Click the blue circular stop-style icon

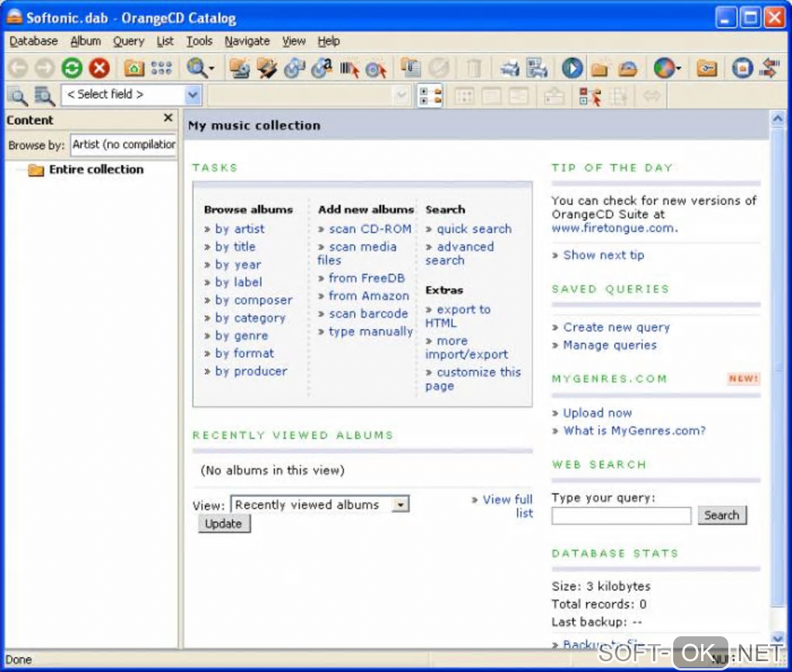tap(742, 68)
